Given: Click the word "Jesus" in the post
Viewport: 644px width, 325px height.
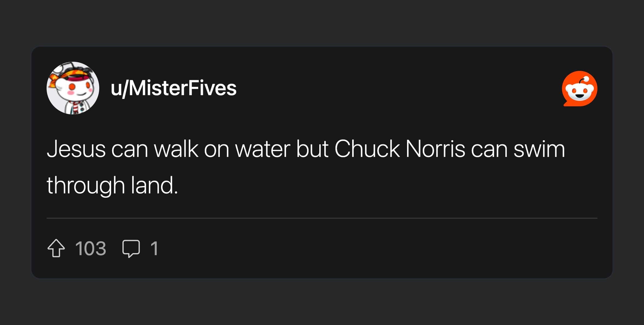Looking at the screenshot, I should coord(76,149).
